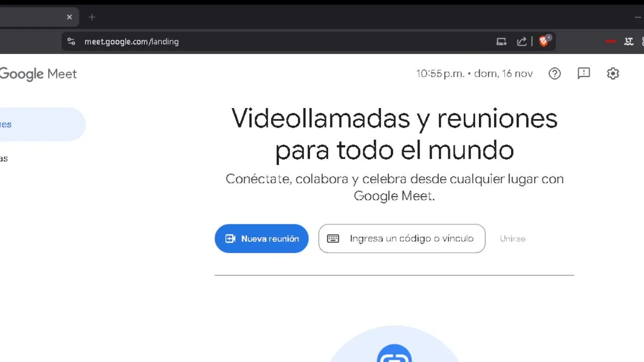Click the address bar URL meet.google.com/landing

[131, 42]
